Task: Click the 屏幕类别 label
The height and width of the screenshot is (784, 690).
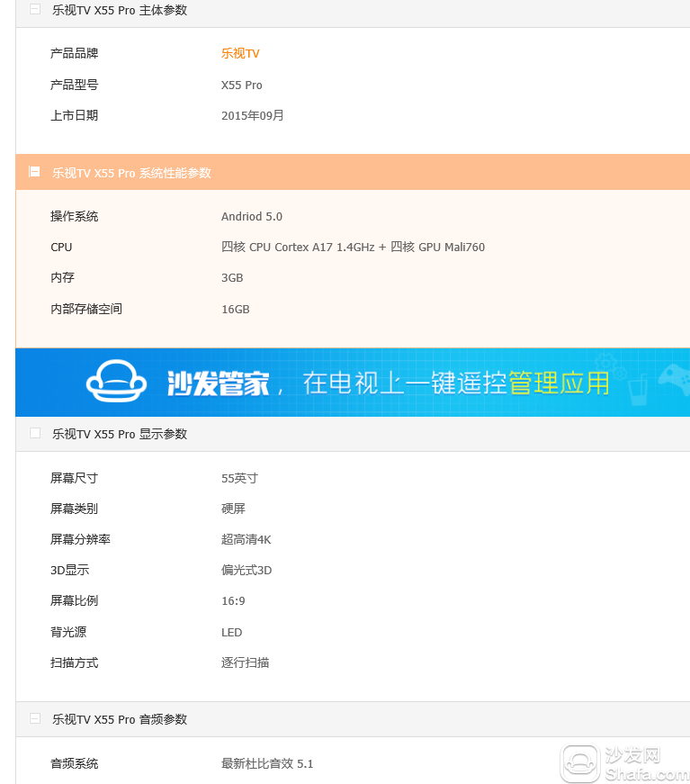Action: pos(74,509)
